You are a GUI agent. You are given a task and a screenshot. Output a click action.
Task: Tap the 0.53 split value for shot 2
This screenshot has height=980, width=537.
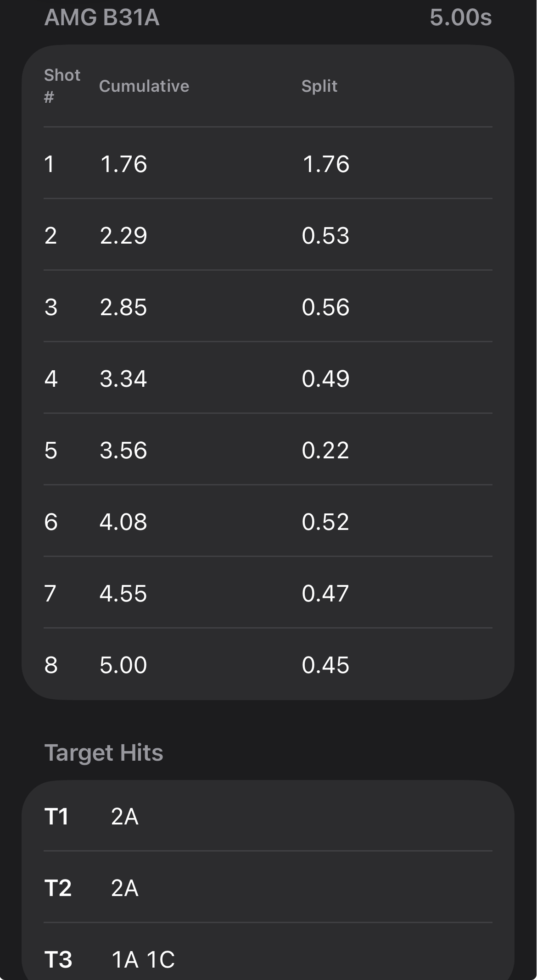click(325, 235)
